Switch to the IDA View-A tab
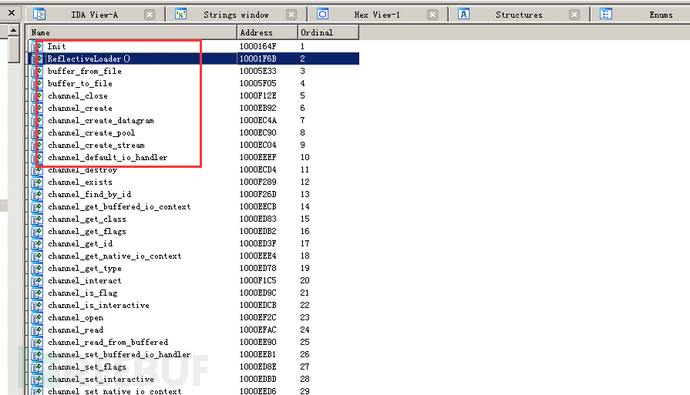This screenshot has width=690, height=395. click(95, 15)
